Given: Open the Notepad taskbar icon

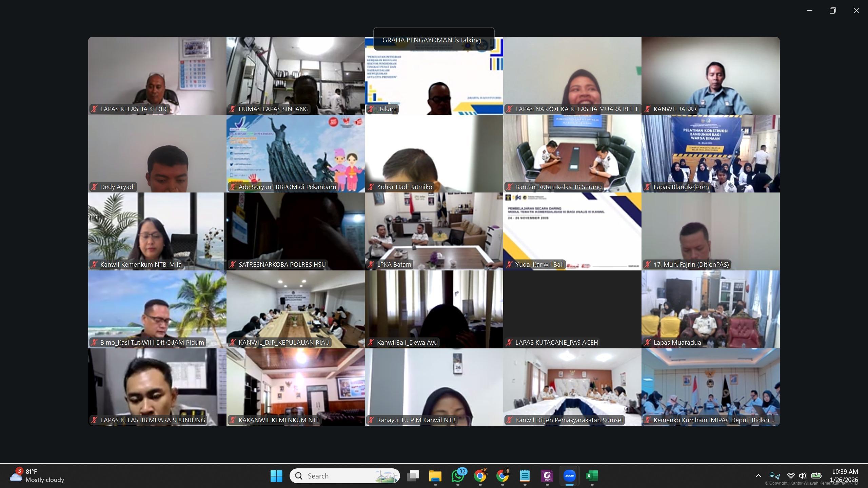Looking at the screenshot, I should 525,476.
